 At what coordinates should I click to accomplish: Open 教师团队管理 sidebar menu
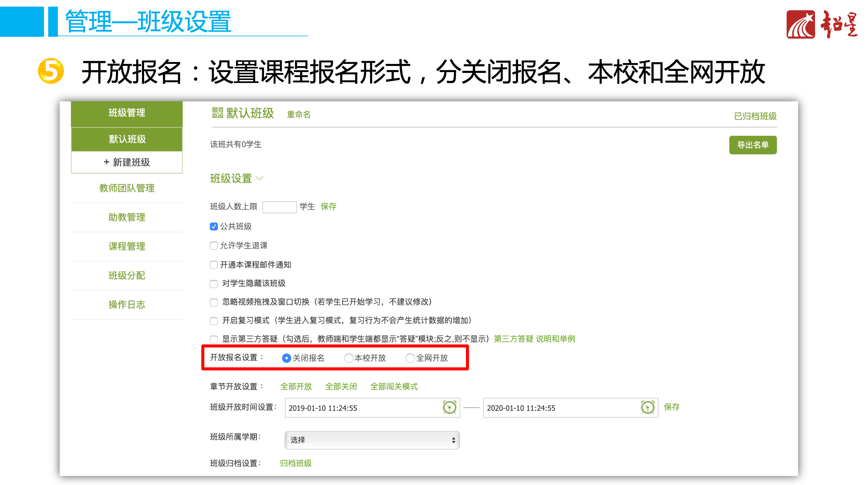click(x=127, y=188)
